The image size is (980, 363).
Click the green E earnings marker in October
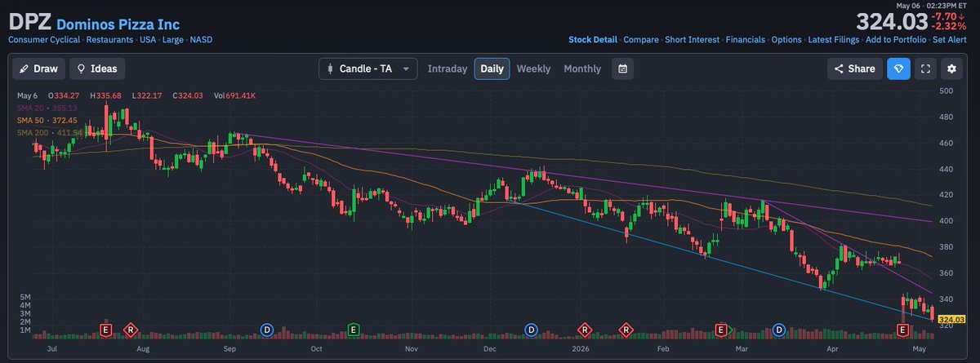click(x=354, y=330)
